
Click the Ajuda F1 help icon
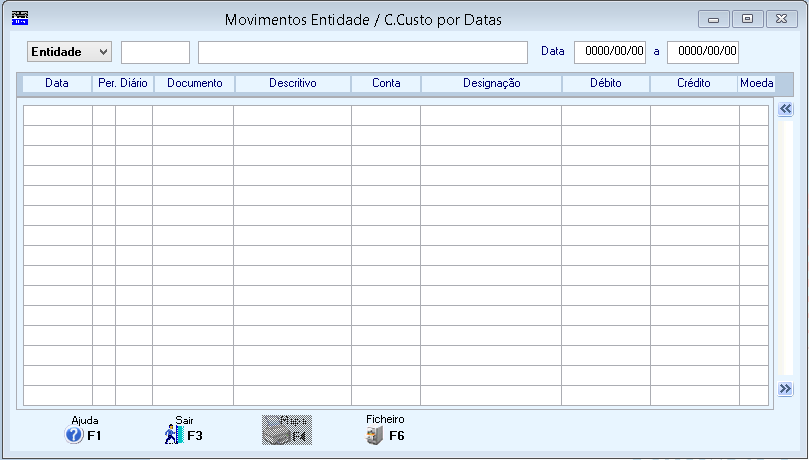click(74, 435)
